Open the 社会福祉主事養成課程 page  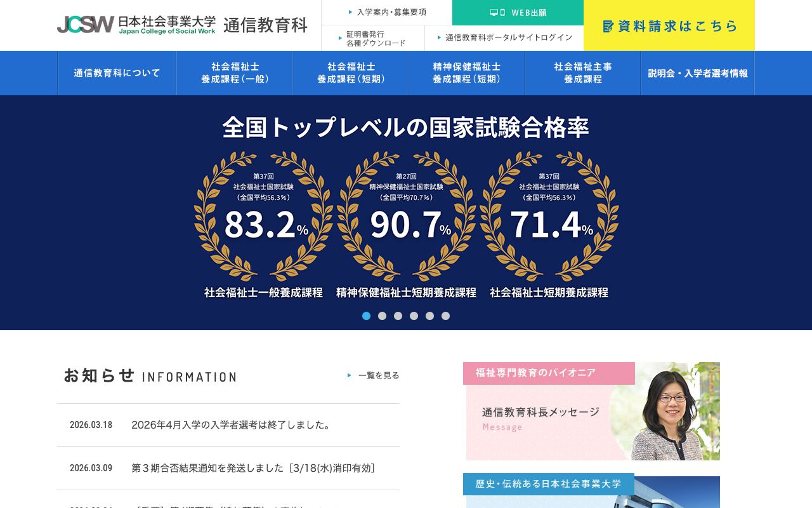pyautogui.click(x=582, y=72)
